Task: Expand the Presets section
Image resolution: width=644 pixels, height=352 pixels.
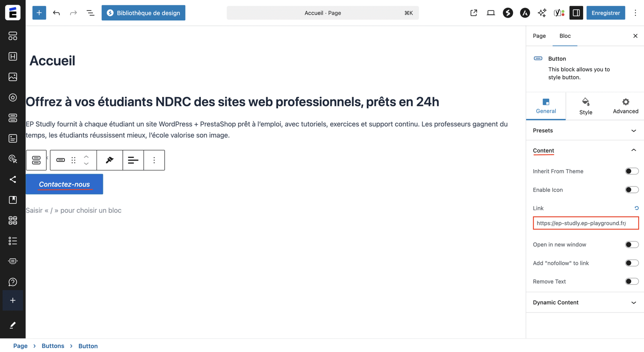Action: (584, 130)
